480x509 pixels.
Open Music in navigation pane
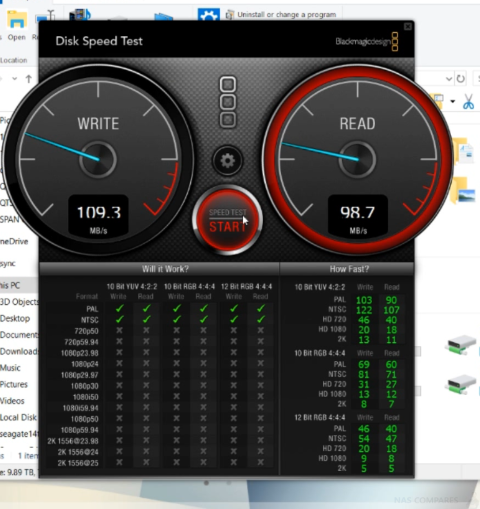coord(10,368)
